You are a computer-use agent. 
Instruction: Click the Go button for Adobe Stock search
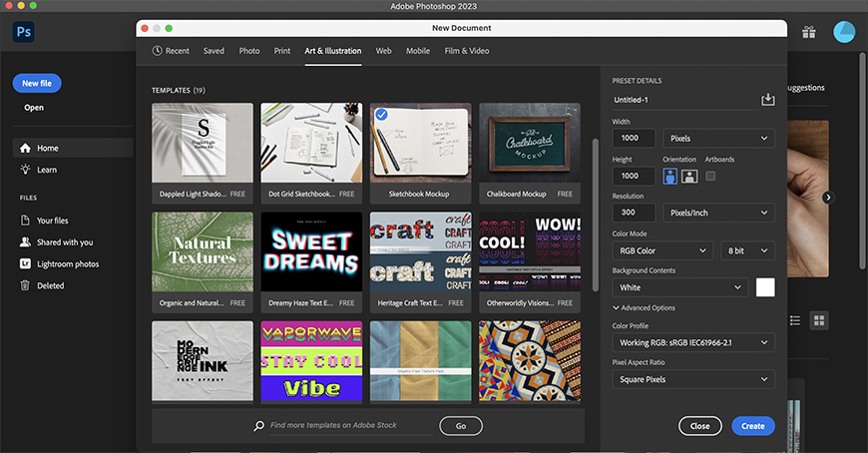461,426
